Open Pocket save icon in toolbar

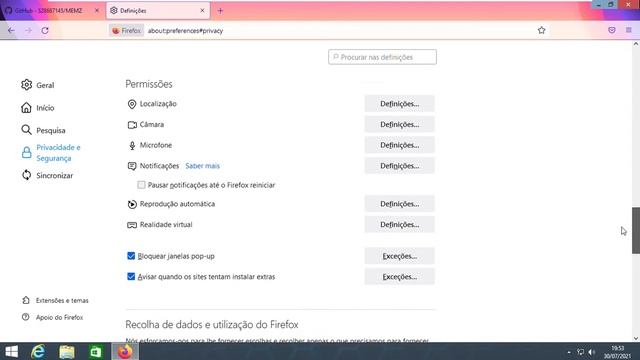(611, 30)
